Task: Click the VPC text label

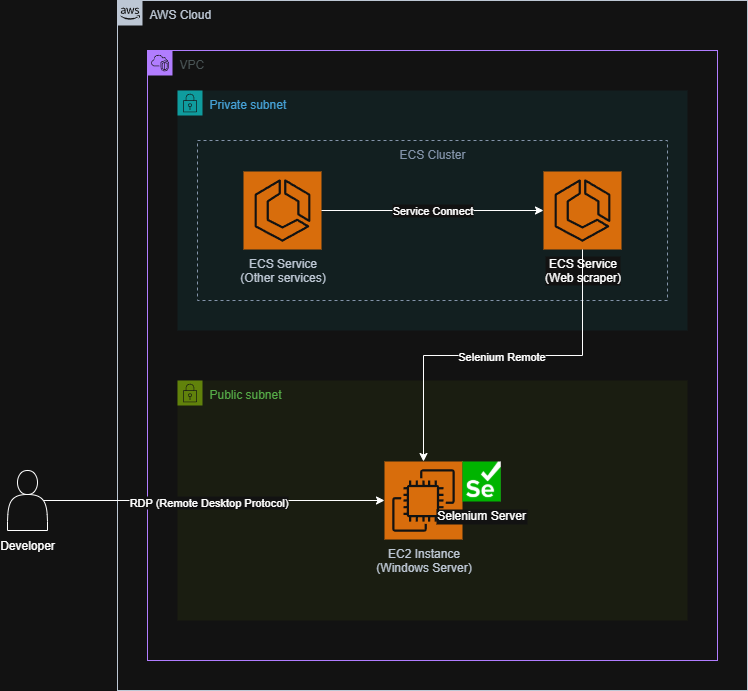Action: [192, 65]
